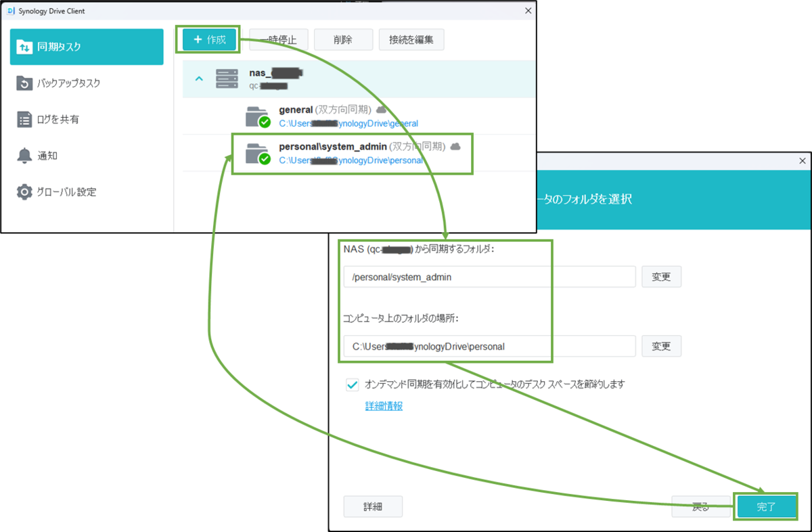Screen dimensions: 812x532
Task: Click the sync arrows icon beside 同期タスク
Action: point(24,47)
